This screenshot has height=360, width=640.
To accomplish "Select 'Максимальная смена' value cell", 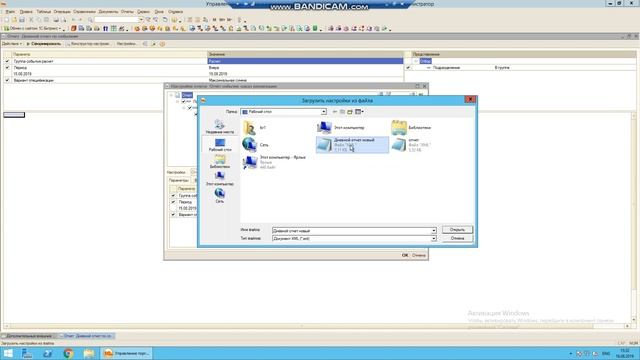I will pos(305,80).
